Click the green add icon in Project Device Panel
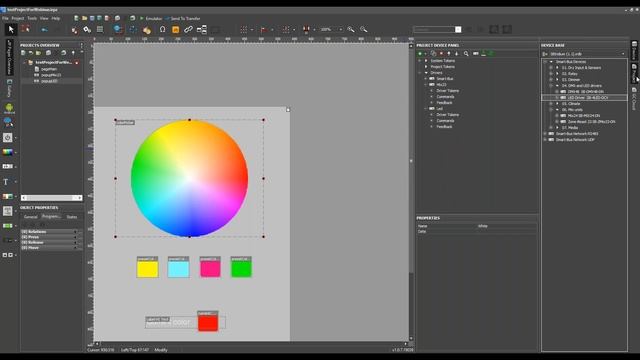This screenshot has width=640, height=360. click(x=420, y=53)
